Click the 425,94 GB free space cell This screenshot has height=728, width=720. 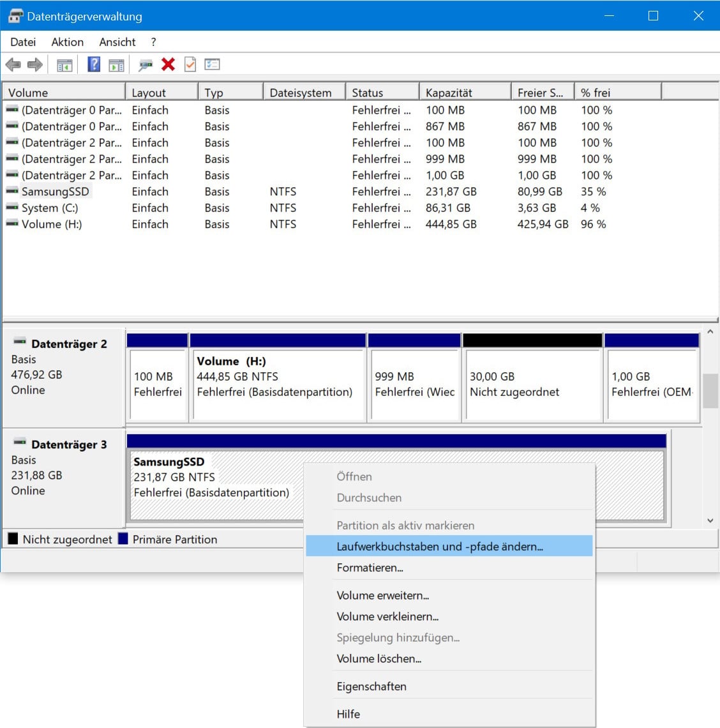(543, 224)
